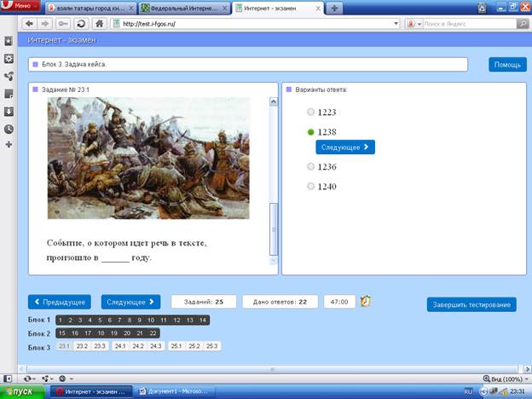532x399 pixels.
Task: Click the horizontal page scrollbar
Action: coord(273,369)
